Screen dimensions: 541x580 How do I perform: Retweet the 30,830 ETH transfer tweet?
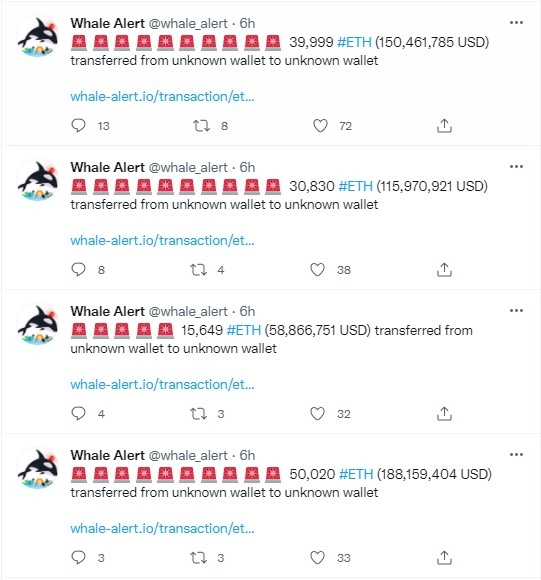[198, 270]
